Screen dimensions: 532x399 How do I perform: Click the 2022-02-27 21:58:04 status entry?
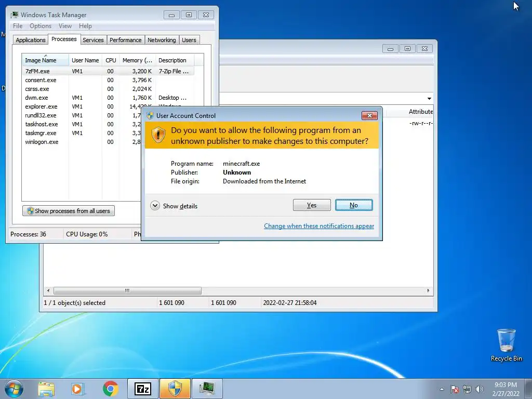click(290, 303)
